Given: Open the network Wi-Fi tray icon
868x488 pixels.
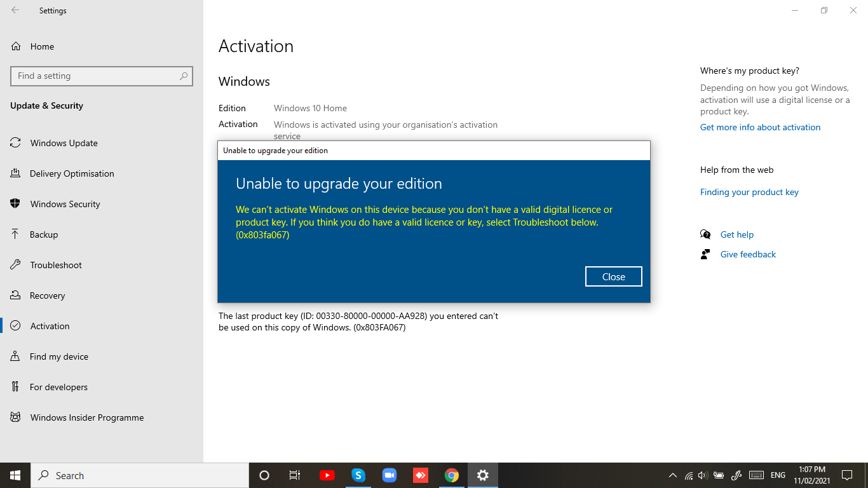Looking at the screenshot, I should pyautogui.click(x=689, y=475).
